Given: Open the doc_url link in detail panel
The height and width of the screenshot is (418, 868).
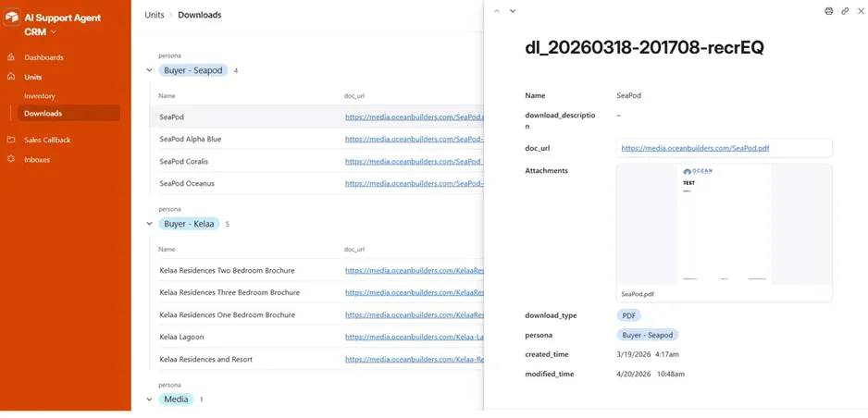Looking at the screenshot, I should 695,148.
